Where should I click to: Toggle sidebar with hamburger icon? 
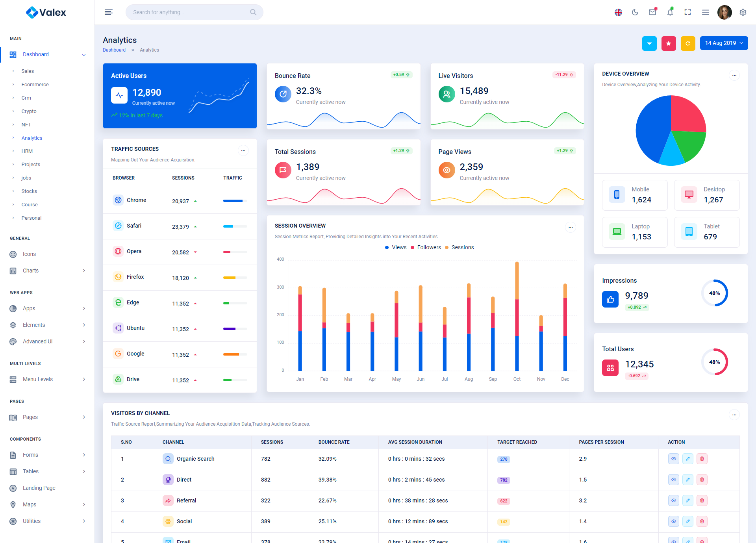(109, 12)
